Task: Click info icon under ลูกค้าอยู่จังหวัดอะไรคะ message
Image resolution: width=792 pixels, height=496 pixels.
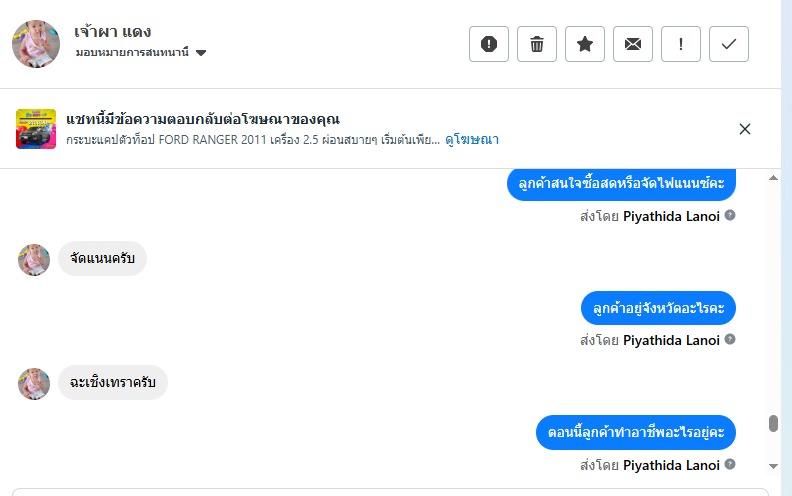Action: 730,340
